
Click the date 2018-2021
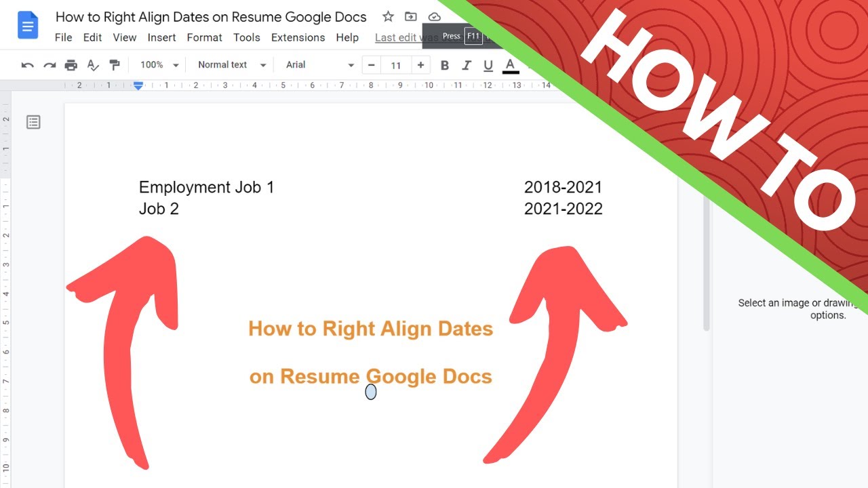563,187
